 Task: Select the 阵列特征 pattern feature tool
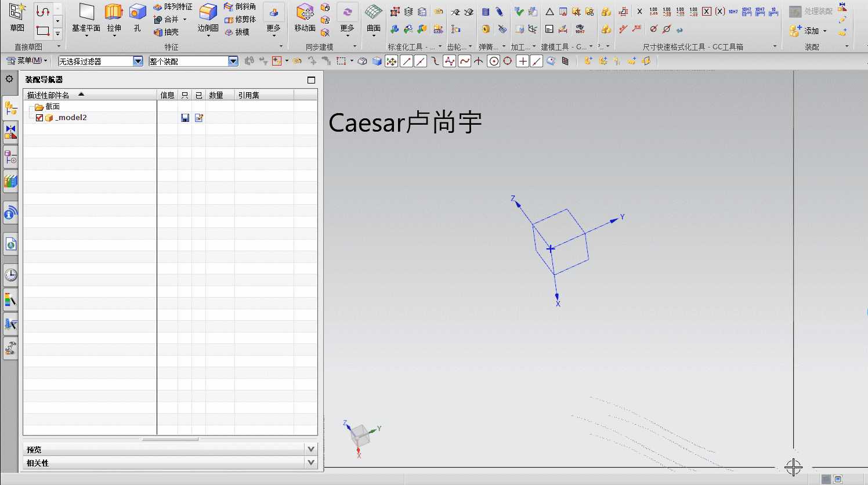[x=172, y=6]
